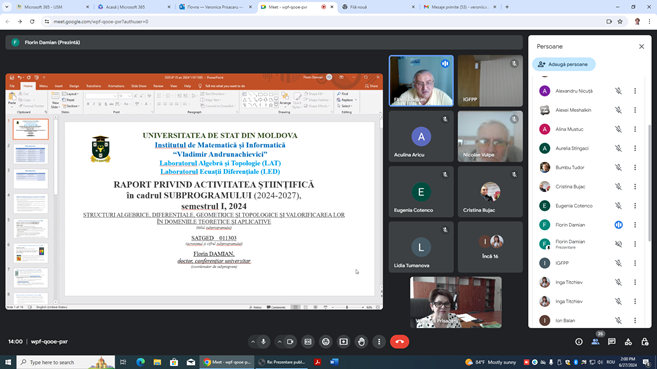
Task: Open the Încă 16 more participants tile
Action: [x=490, y=247]
